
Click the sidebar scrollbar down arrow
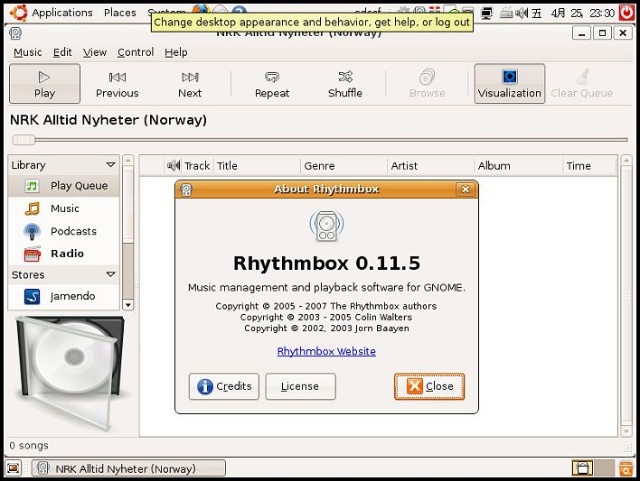(x=128, y=305)
